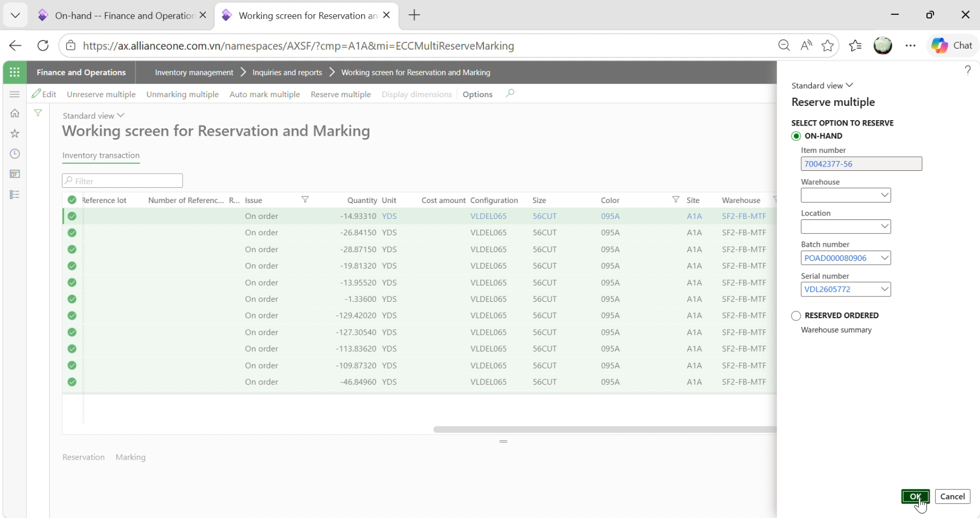This screenshot has width=980, height=518.
Task: Open browser favorites list icon
Action: point(855,45)
